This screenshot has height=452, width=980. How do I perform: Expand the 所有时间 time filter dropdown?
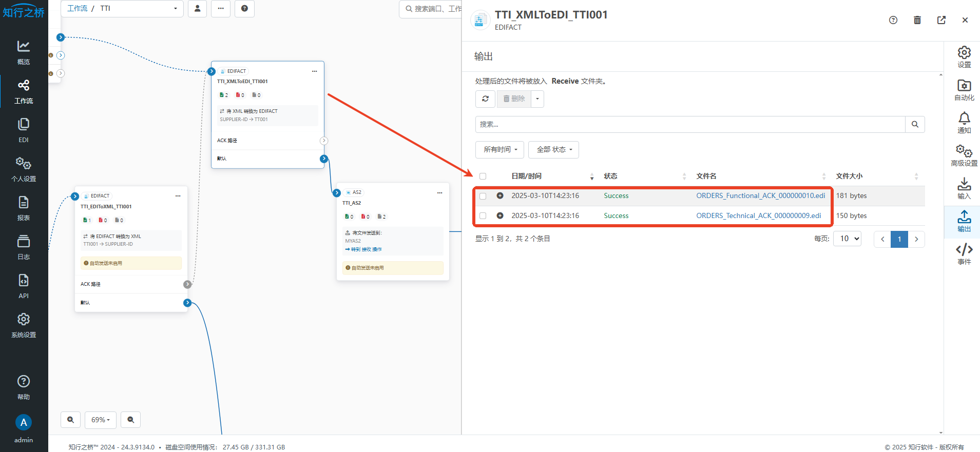(499, 150)
